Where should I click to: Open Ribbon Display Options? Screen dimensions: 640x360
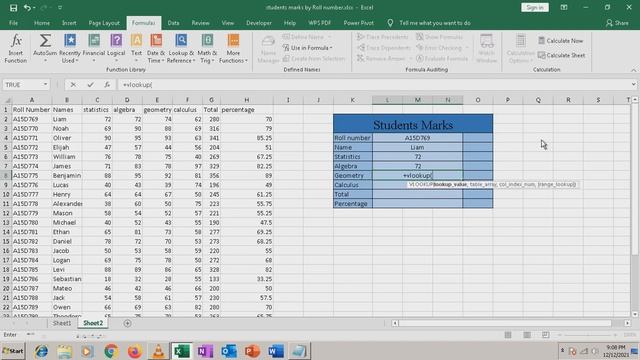pyautogui.click(x=564, y=7)
